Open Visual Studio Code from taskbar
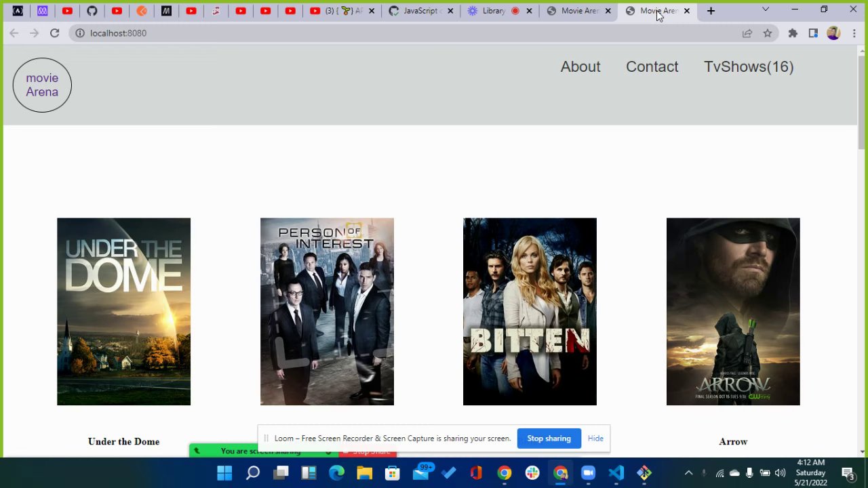868x488 pixels. [616, 472]
